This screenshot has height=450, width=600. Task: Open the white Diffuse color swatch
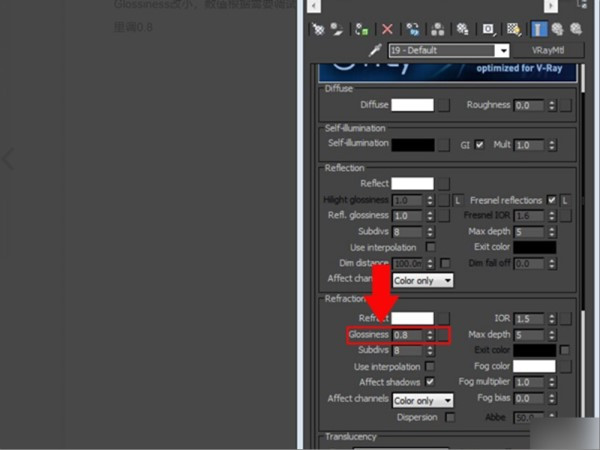tap(412, 104)
